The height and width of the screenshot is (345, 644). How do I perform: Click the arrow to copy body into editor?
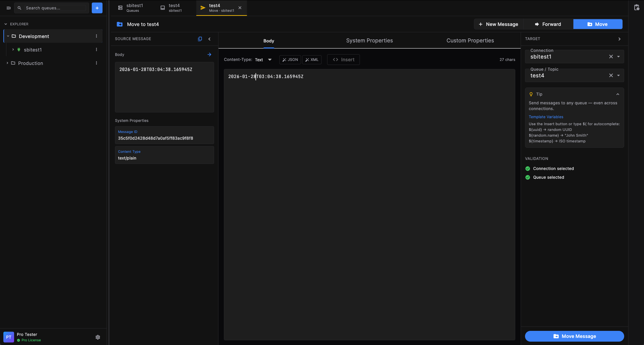(209, 55)
